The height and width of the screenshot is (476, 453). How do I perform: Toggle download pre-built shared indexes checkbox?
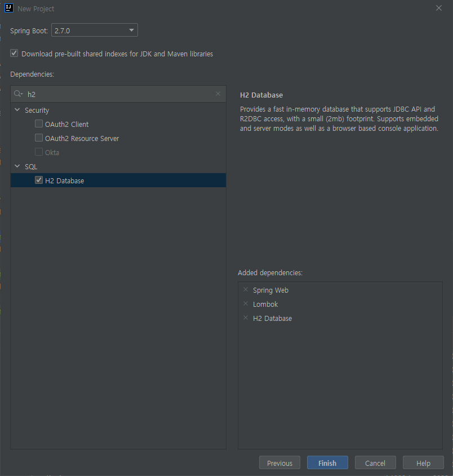[x=14, y=54]
